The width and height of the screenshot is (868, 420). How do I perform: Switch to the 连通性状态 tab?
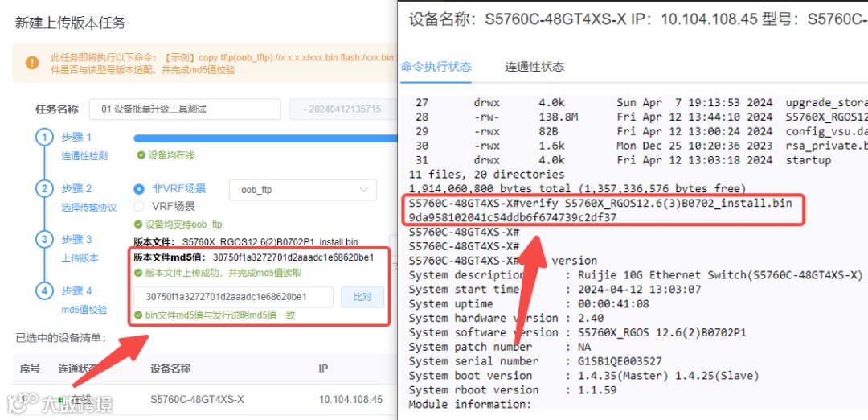click(x=534, y=67)
